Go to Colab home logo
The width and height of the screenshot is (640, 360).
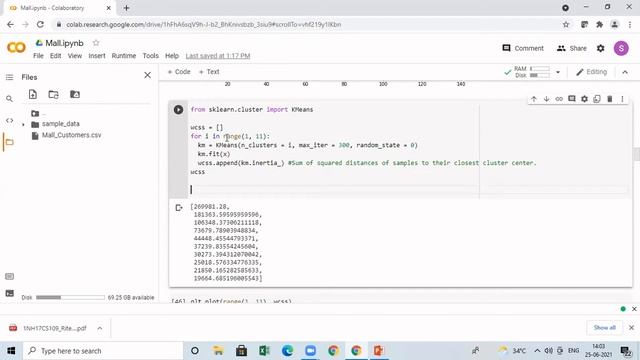[x=16, y=48]
